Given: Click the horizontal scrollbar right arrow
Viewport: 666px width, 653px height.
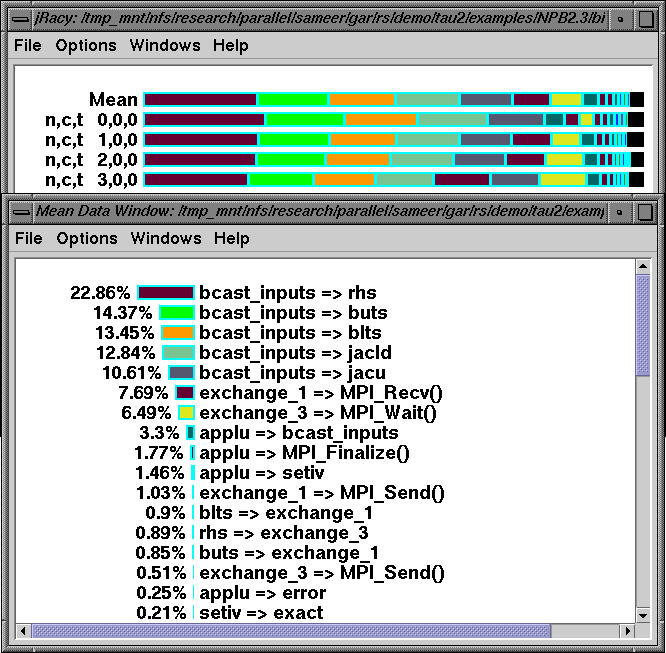Looking at the screenshot, I should point(627,631).
